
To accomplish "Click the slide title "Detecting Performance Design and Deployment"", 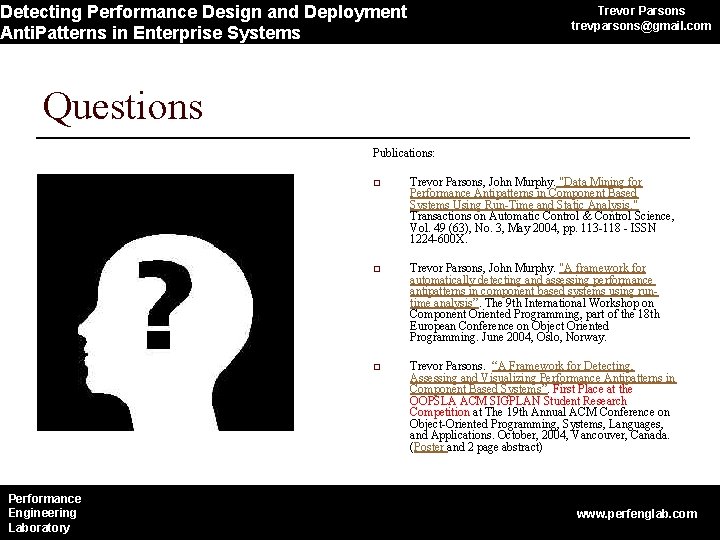I will (203, 12).
